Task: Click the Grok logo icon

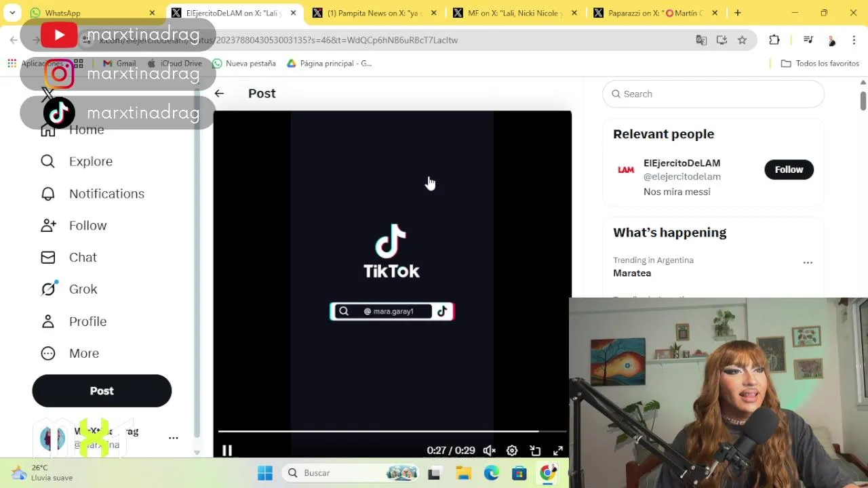Action: pos(47,289)
